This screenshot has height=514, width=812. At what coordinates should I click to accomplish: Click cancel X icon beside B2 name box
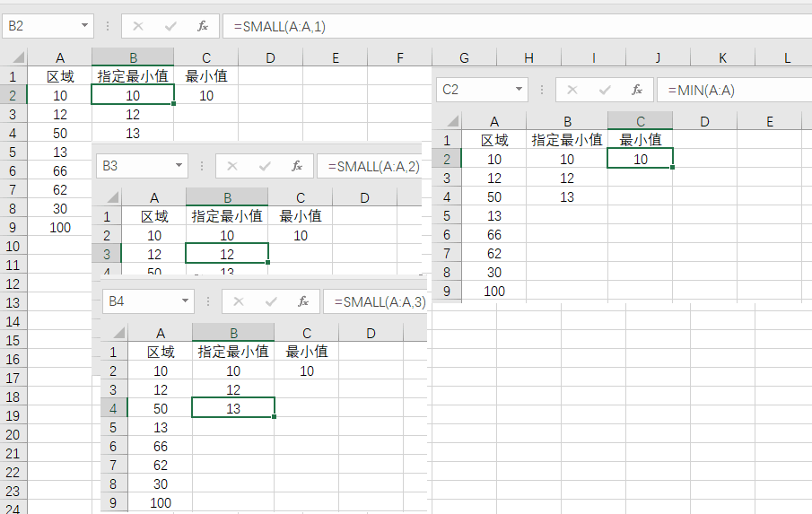[x=138, y=26]
